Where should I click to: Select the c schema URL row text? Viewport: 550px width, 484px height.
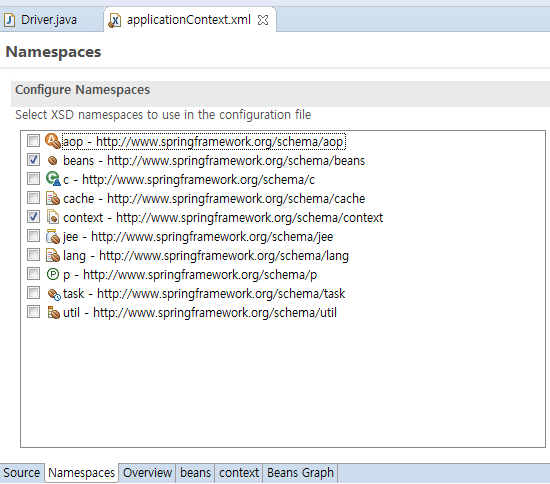tap(189, 180)
